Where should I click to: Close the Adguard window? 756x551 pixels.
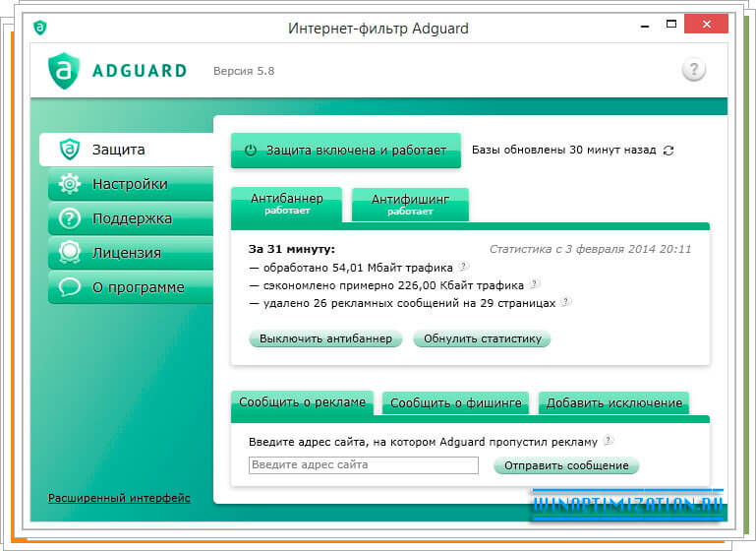click(x=706, y=25)
